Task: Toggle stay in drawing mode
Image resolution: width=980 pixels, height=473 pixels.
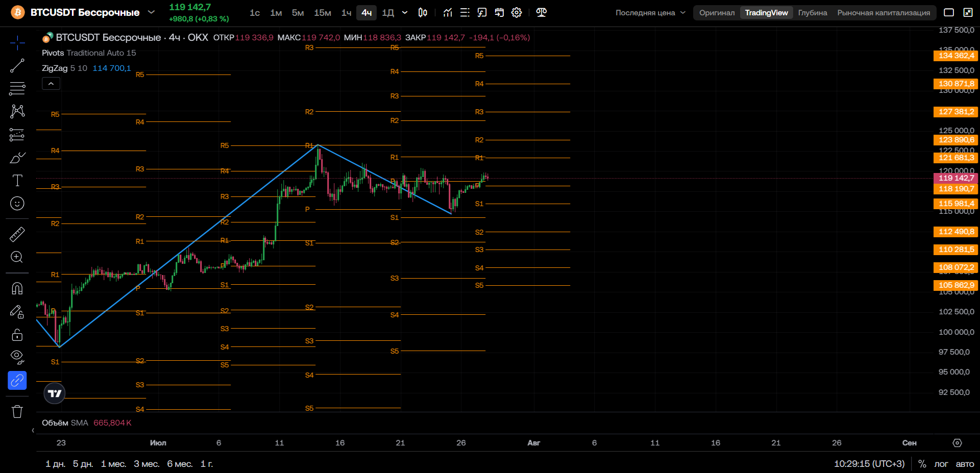Action: click(17, 311)
